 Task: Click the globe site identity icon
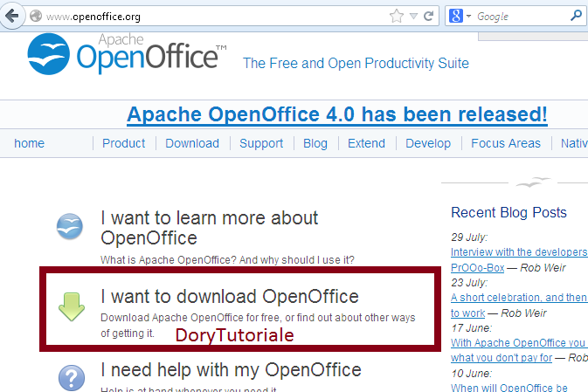pos(36,16)
